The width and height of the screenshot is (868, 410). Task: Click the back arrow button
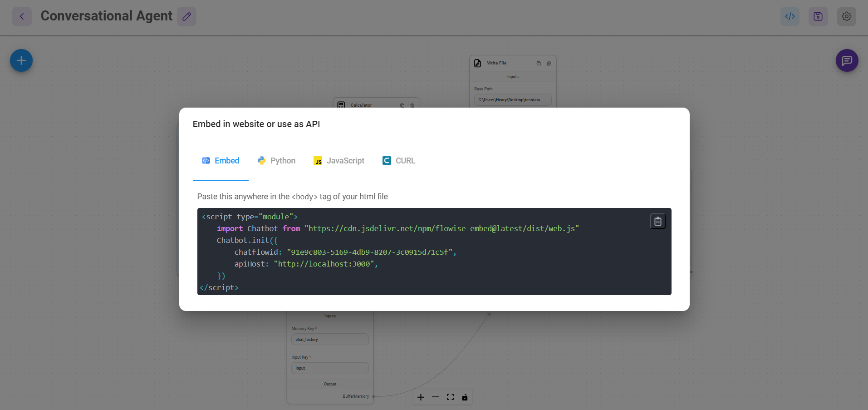[22, 17]
